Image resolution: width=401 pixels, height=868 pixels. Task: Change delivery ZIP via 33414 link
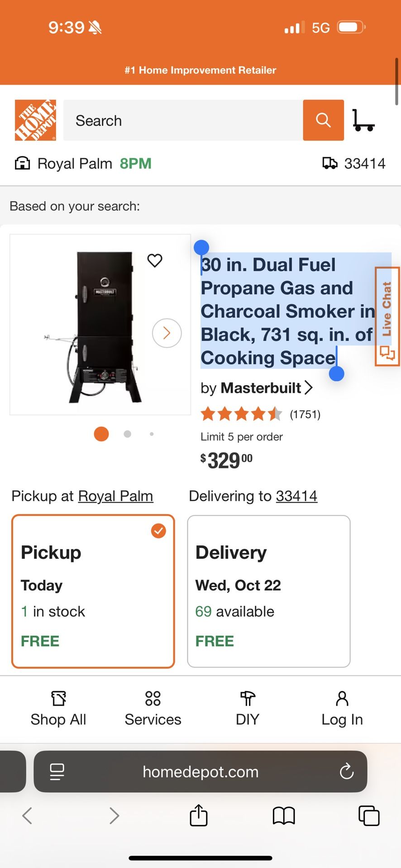[296, 496]
